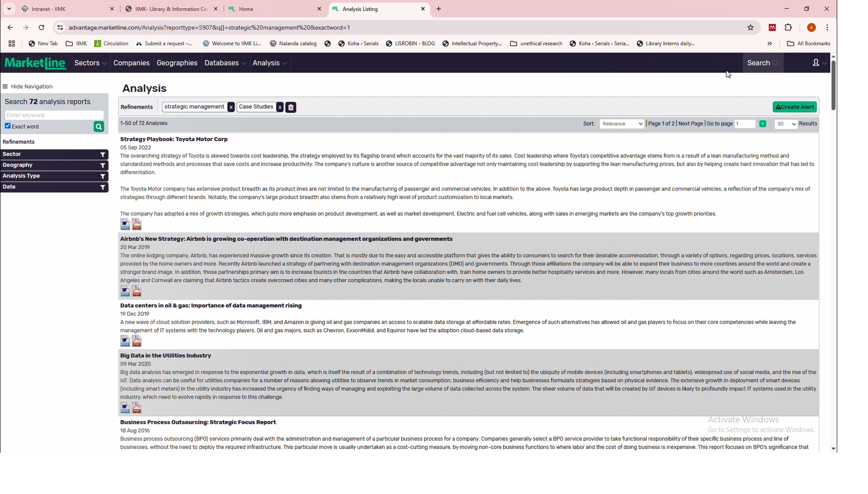
Task: Click green go-to-page arrow button
Action: pos(763,124)
